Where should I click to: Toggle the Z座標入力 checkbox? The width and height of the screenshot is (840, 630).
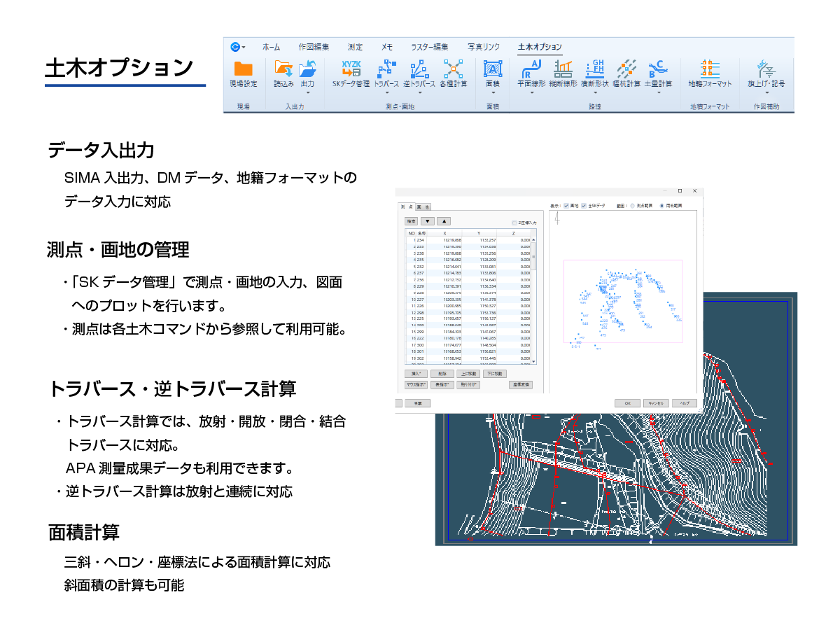(x=514, y=223)
